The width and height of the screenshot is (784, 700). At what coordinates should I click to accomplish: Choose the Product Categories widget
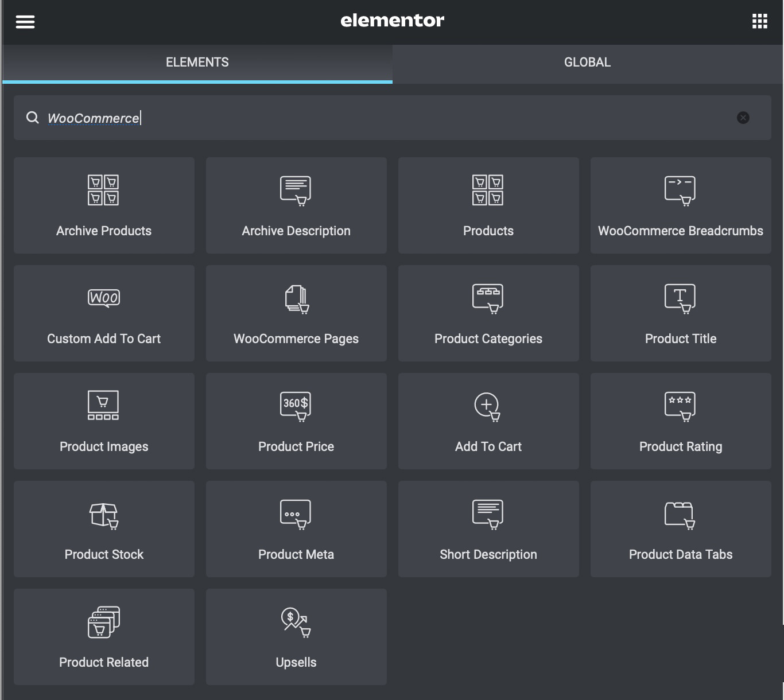click(488, 313)
